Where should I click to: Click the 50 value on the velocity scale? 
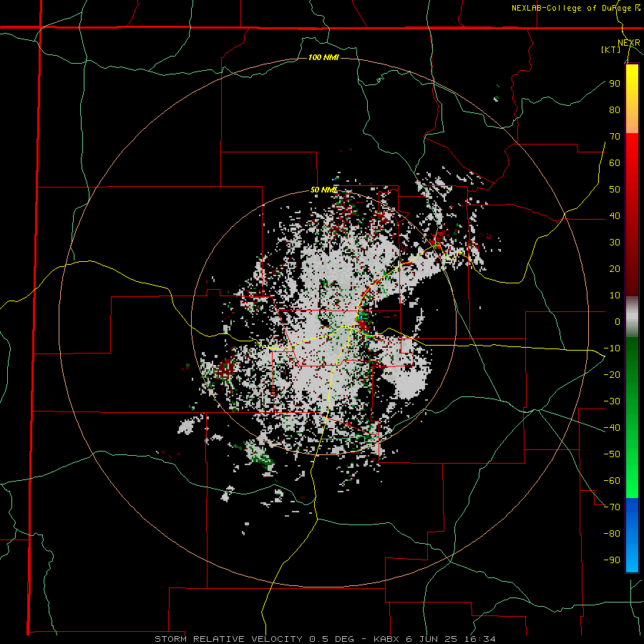(615, 190)
